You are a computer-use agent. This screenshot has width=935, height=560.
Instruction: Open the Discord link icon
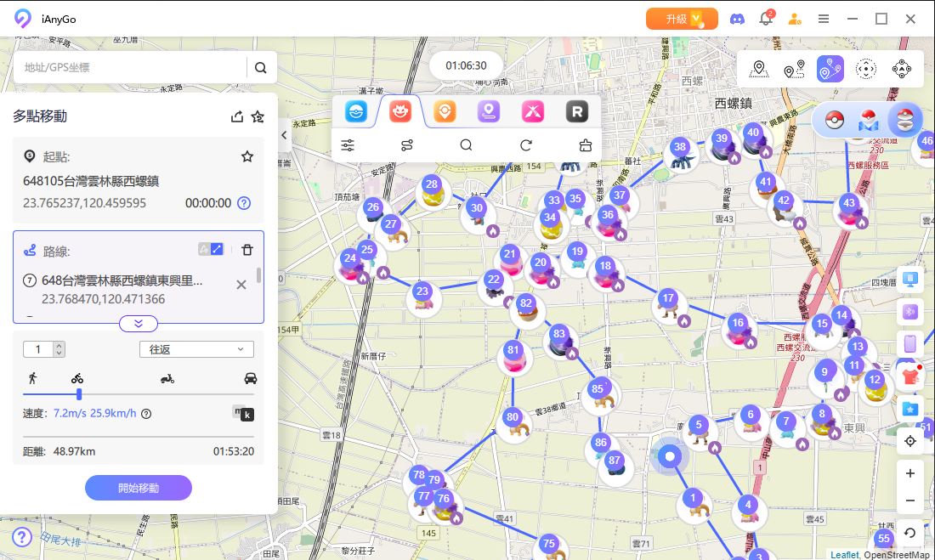(737, 19)
